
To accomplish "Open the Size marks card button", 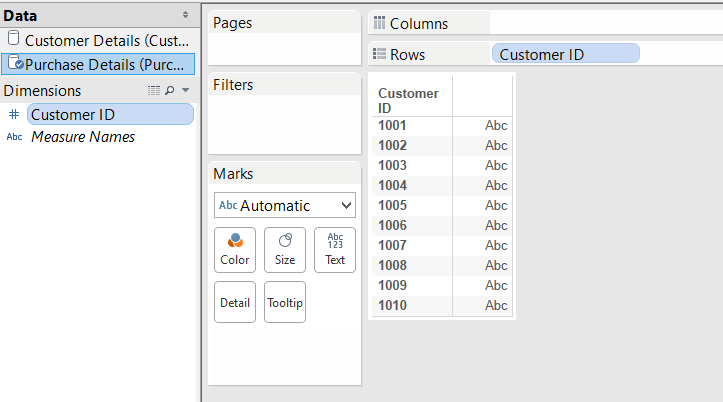I will (285, 250).
